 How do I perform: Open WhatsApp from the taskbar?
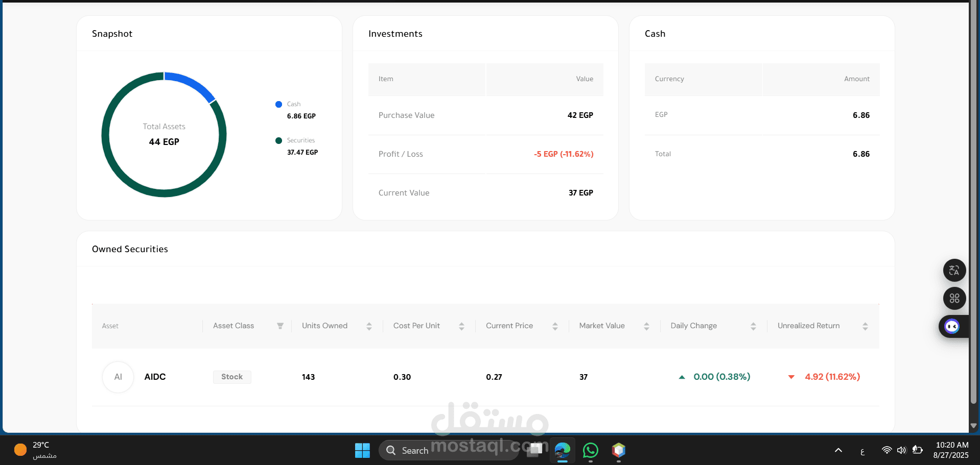point(591,450)
